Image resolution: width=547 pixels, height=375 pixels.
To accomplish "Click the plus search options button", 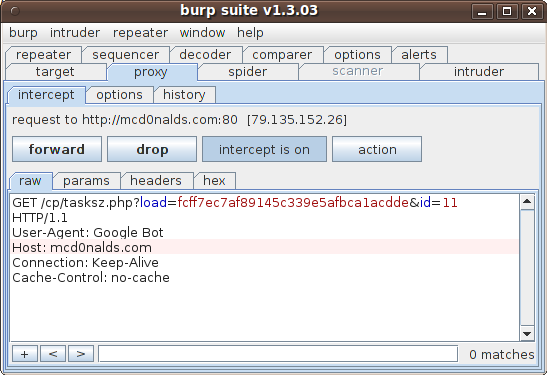I will coord(25,354).
